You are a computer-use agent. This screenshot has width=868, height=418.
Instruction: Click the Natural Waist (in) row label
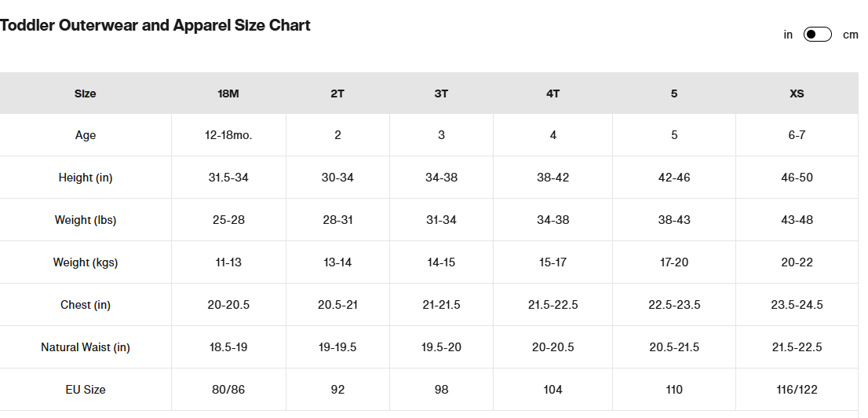point(86,347)
